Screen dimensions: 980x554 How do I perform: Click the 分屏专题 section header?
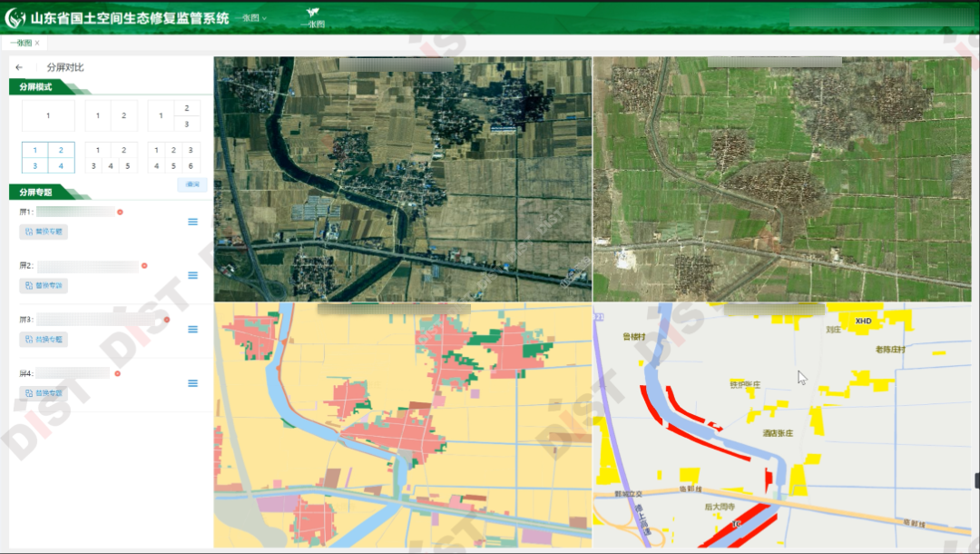coord(35,192)
